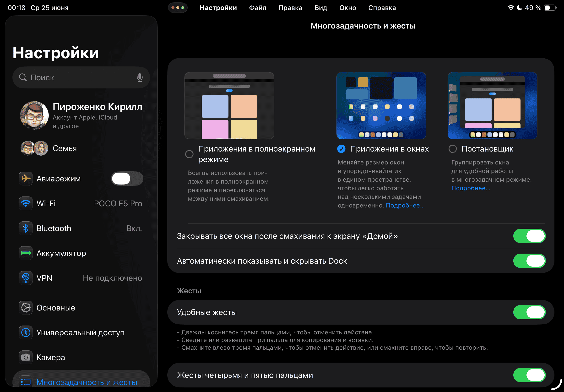Click the 49 % battery percentage text
564x392 pixels.
tap(533, 8)
